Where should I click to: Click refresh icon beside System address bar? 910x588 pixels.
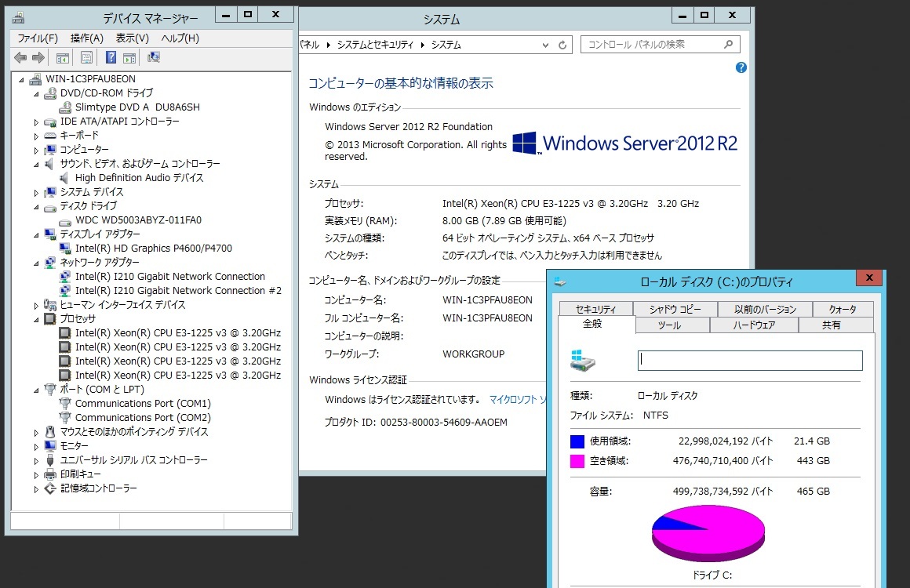point(562,45)
